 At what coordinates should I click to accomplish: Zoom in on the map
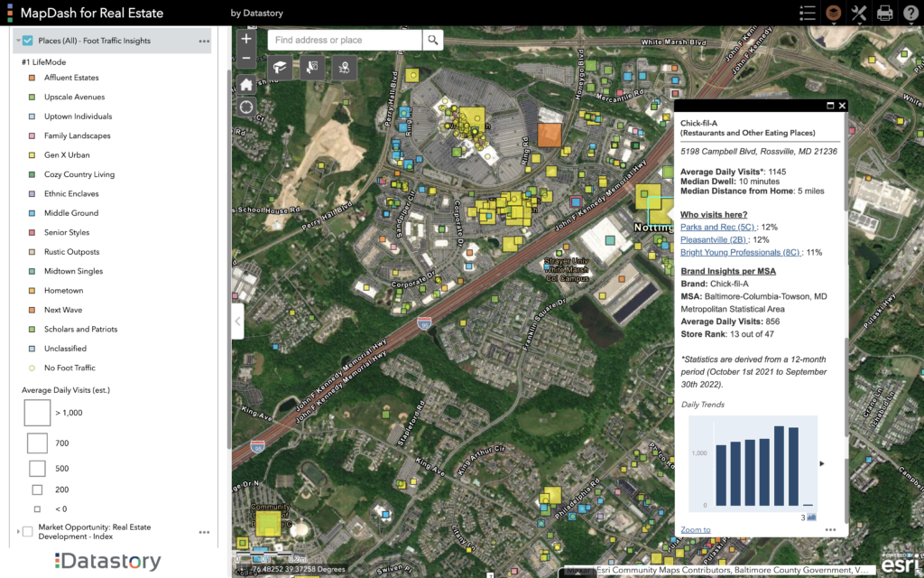click(246, 39)
